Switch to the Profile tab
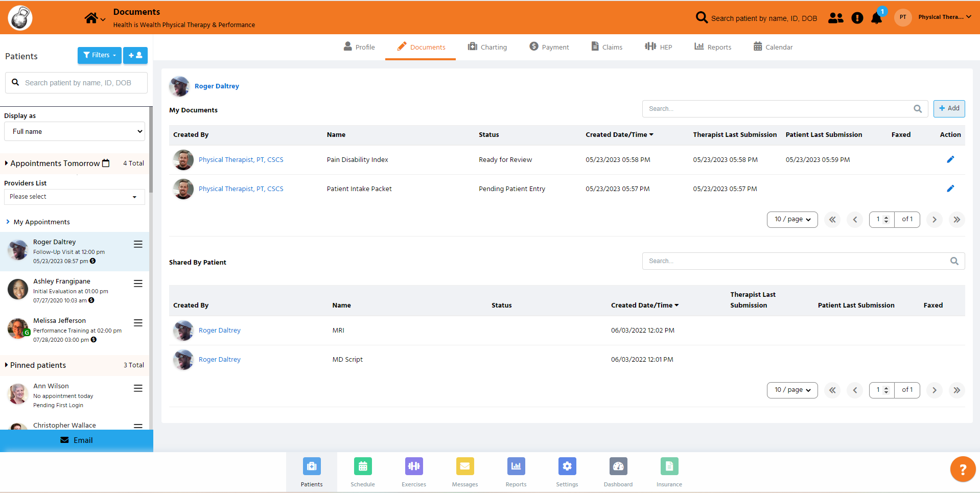 (x=359, y=47)
